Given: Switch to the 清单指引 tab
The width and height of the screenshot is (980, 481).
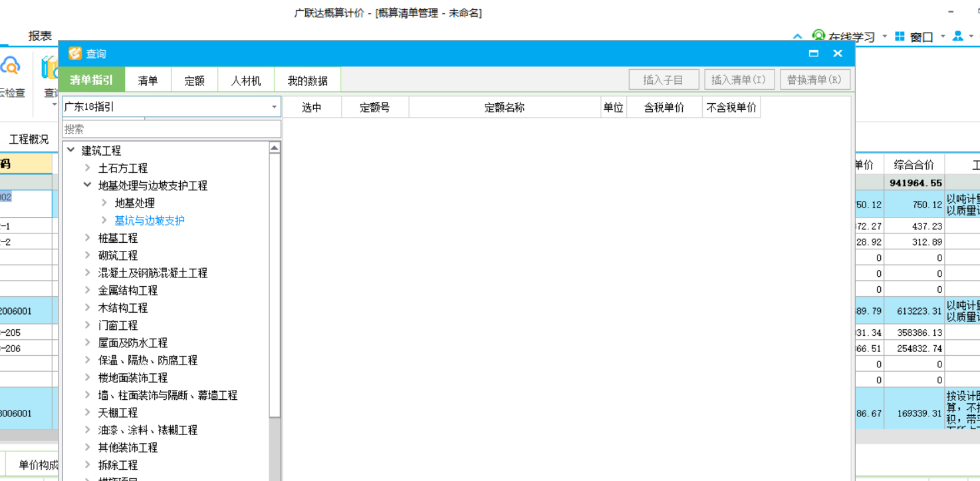Looking at the screenshot, I should 92,80.
